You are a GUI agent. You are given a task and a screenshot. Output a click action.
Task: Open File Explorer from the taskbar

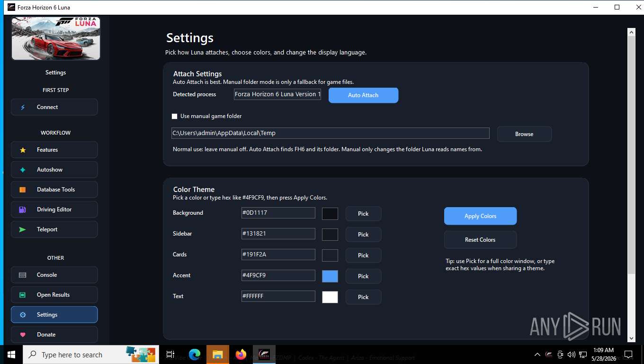tap(218, 355)
